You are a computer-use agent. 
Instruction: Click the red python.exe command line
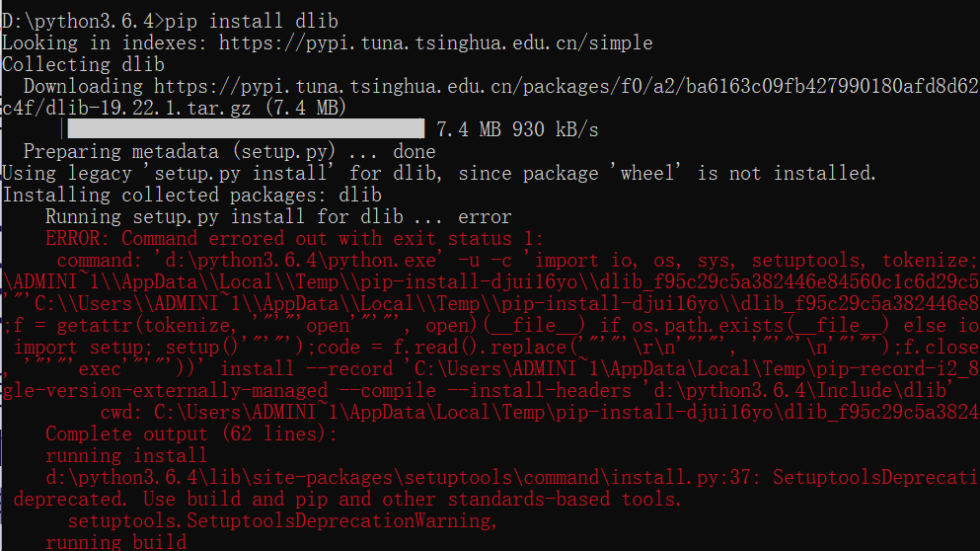coord(517,260)
